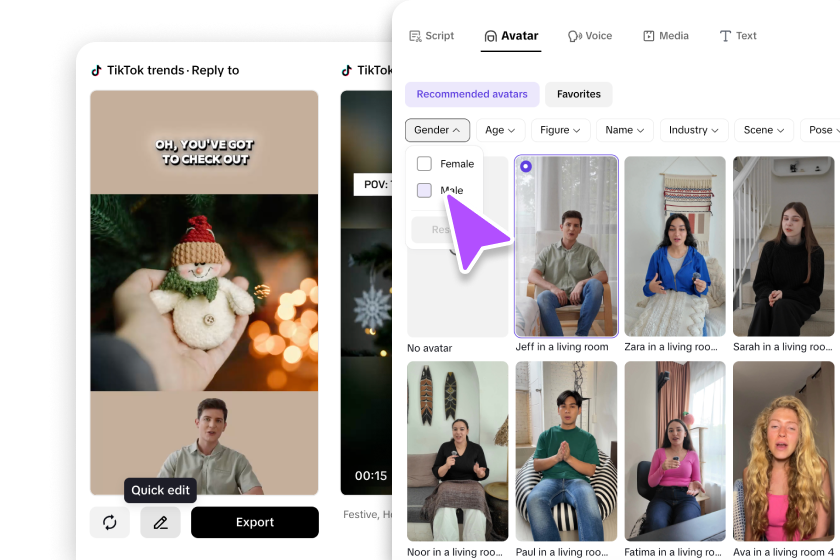The height and width of the screenshot is (560, 840).
Task: Pick the Fatima in a living room avatar
Action: point(675,451)
